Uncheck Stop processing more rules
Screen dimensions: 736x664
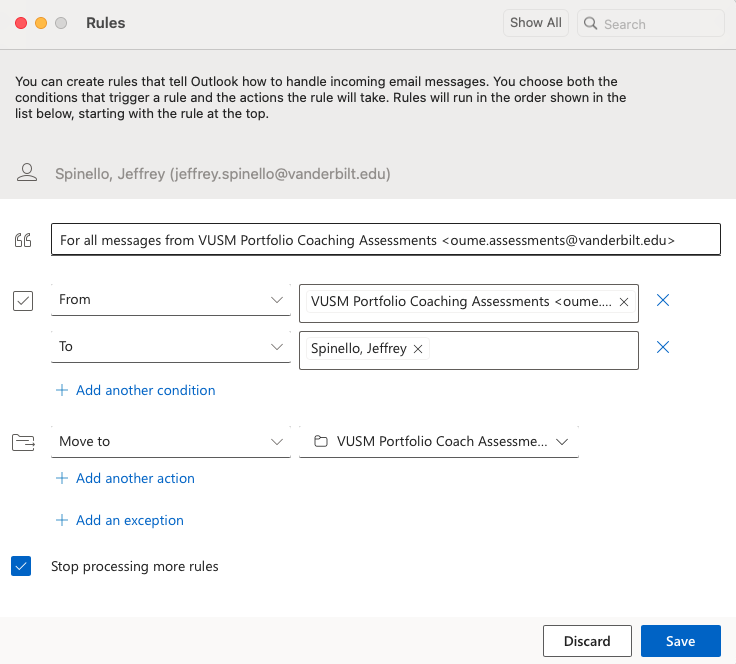[x=21, y=566]
